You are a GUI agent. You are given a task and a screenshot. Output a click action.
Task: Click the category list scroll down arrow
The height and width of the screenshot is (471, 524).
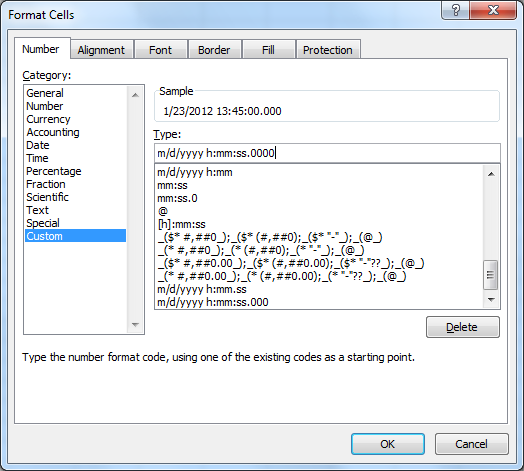click(x=135, y=325)
